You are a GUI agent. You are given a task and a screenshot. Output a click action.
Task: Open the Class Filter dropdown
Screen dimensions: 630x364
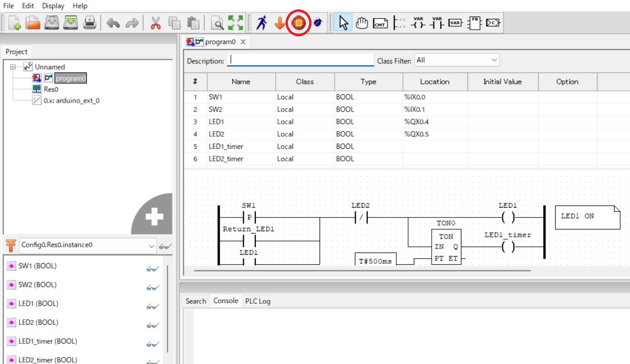493,60
